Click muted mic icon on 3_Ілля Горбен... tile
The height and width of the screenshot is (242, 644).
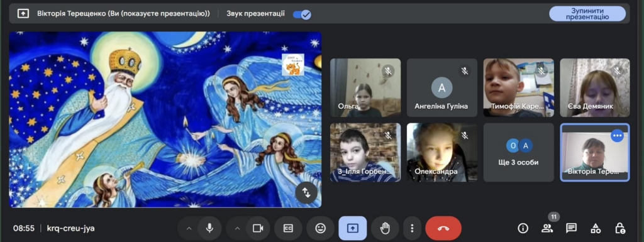coord(387,135)
